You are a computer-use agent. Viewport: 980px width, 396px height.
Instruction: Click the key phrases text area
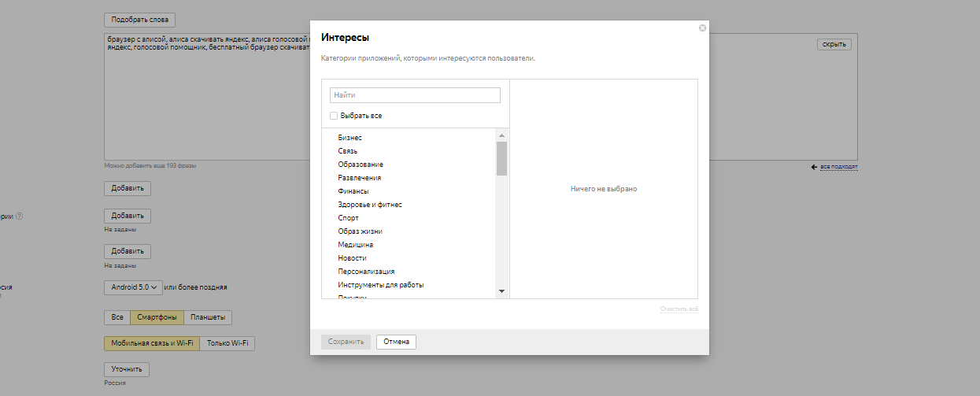pos(207,97)
